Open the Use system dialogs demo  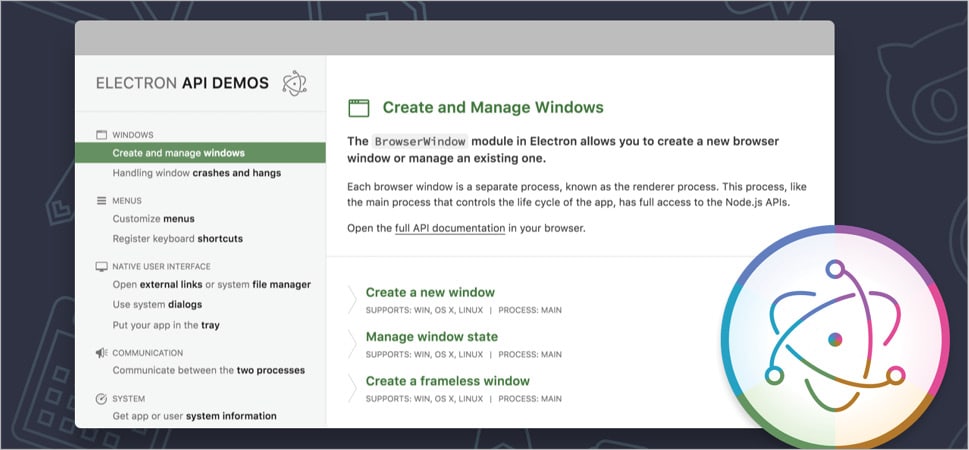click(x=157, y=305)
